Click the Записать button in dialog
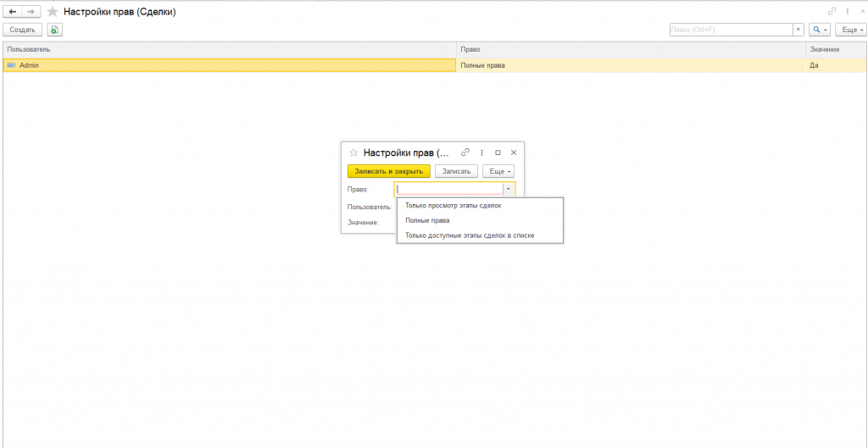The image size is (868, 448). pos(457,171)
